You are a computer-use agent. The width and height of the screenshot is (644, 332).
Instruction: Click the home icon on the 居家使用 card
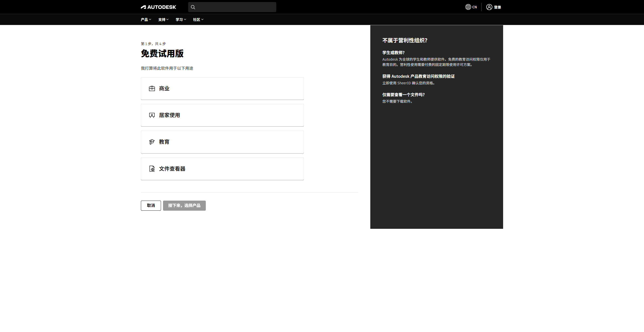point(152,115)
